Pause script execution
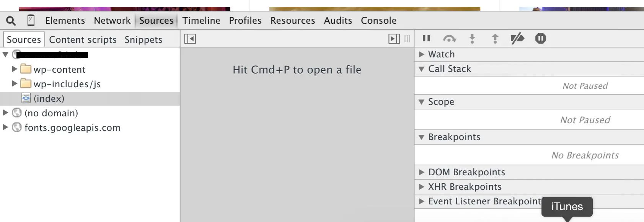The height and width of the screenshot is (222, 644). (x=426, y=38)
